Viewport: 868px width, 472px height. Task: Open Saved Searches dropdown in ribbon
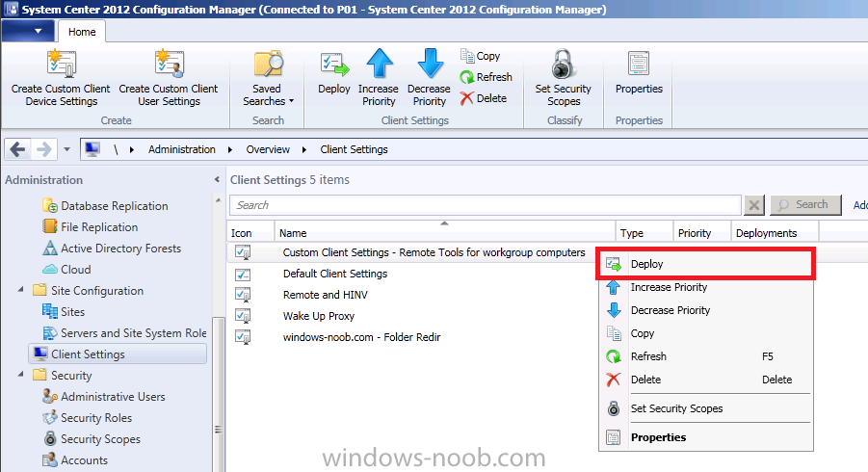tap(269, 79)
